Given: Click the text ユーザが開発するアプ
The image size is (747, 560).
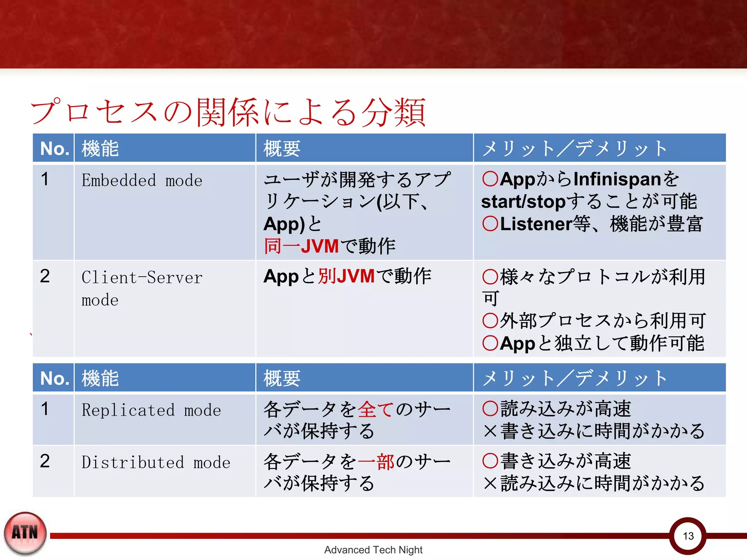Looking at the screenshot, I should click(x=357, y=179).
